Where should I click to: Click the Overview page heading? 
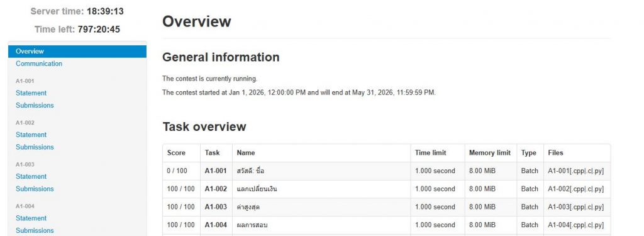pos(197,21)
